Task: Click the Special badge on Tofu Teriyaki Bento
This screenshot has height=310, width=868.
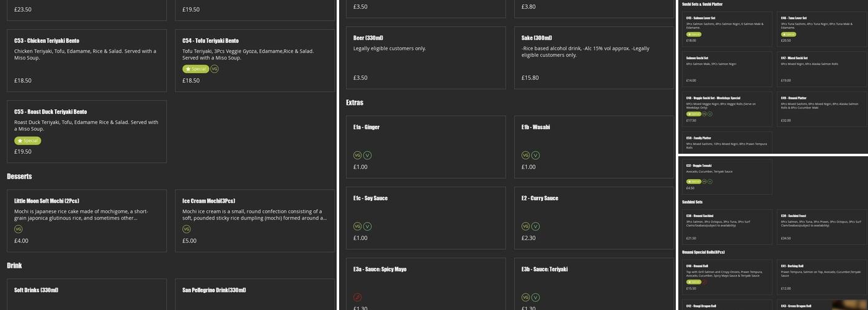Action: pyautogui.click(x=196, y=69)
